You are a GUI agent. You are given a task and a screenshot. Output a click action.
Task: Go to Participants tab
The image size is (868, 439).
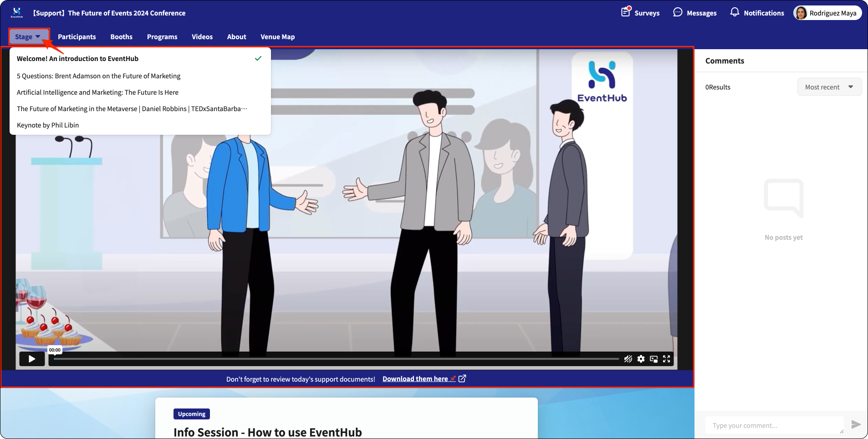77,37
